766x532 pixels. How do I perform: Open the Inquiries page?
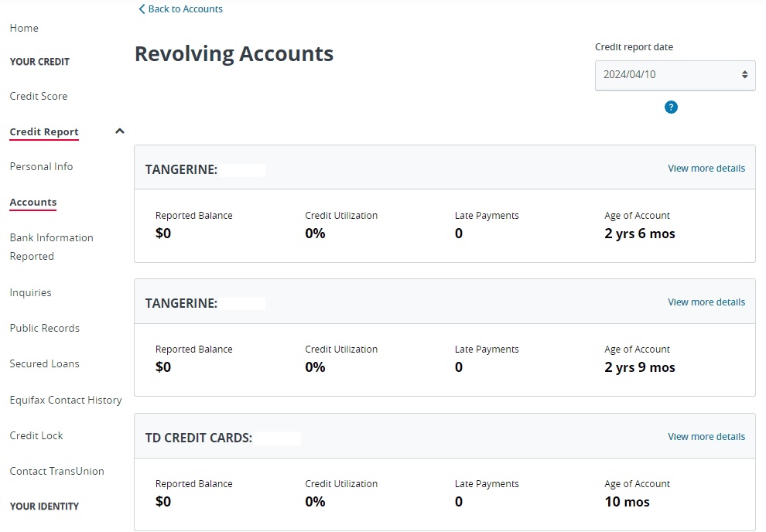tap(30, 292)
